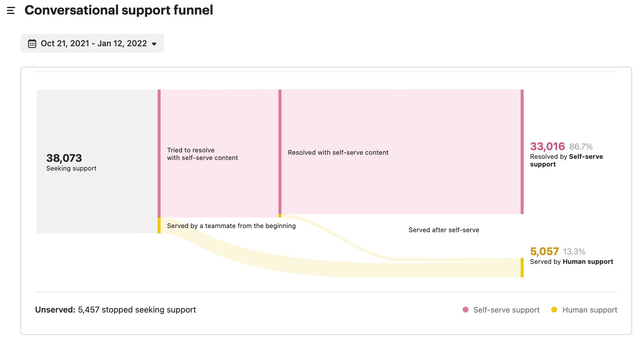Click the Served after self-serve label

(x=444, y=230)
